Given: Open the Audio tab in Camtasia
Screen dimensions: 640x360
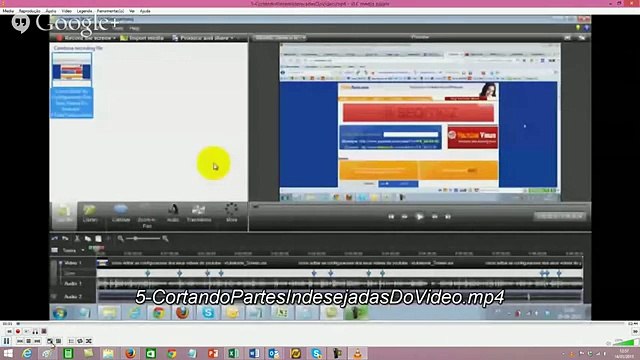Looking at the screenshot, I should coord(173,213).
